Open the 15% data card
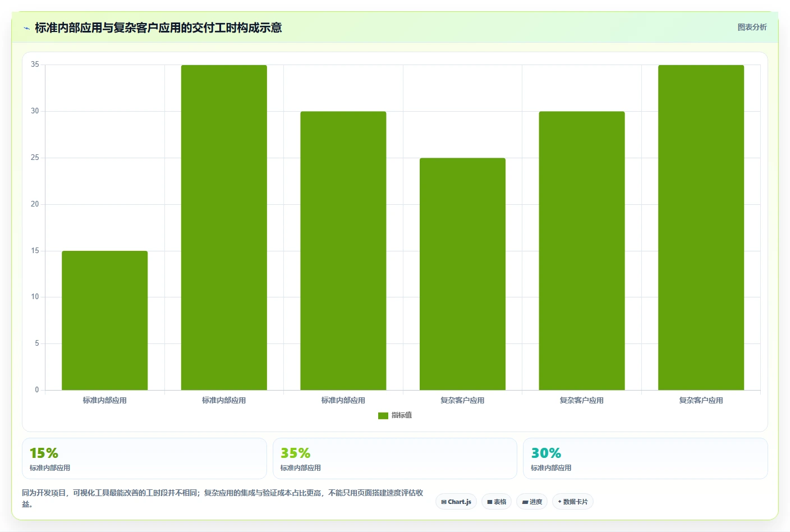The height and width of the screenshot is (532, 790). click(x=144, y=458)
